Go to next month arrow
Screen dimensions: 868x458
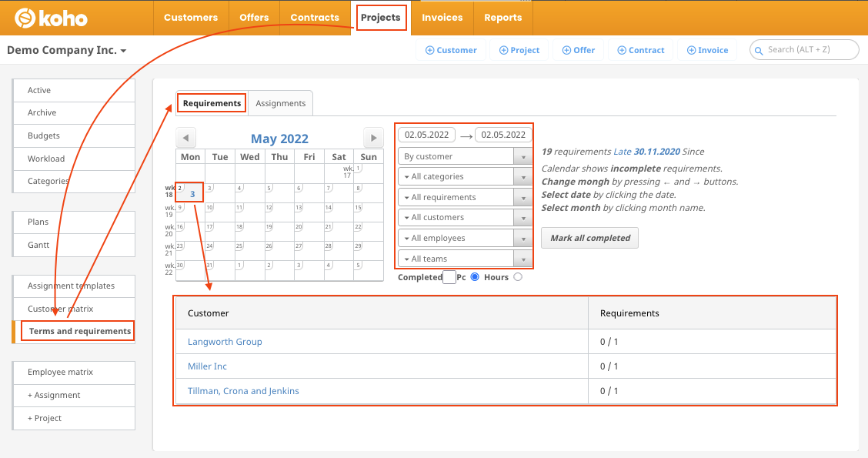pos(374,137)
